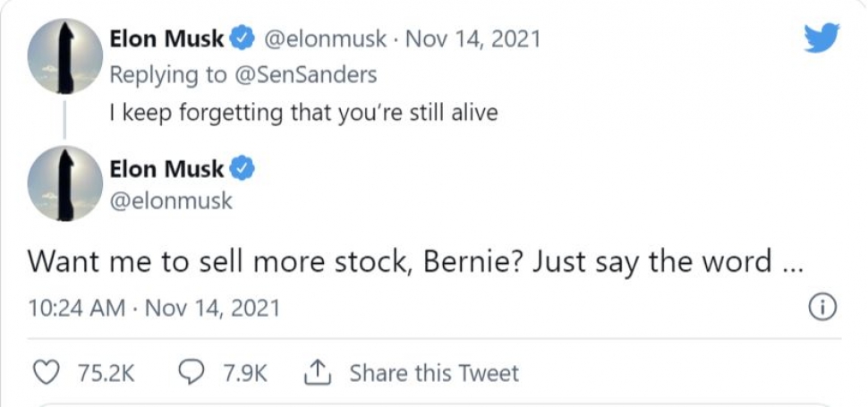Click the verified badge beside the main tweet author
The width and height of the screenshot is (868, 407).
coord(243,167)
